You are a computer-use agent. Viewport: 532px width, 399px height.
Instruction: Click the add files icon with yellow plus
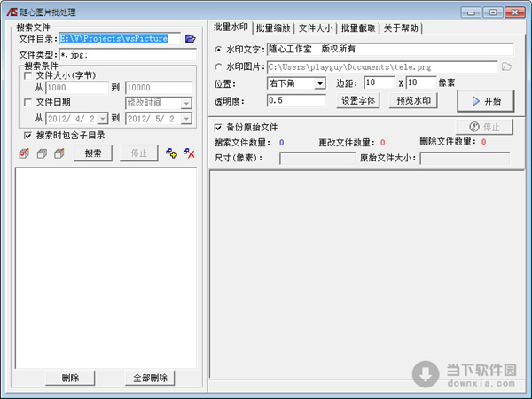[172, 153]
